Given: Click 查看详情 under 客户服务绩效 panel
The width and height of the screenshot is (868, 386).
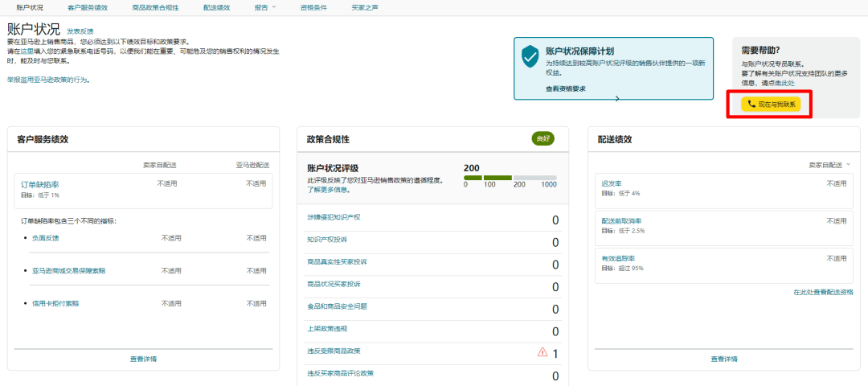Looking at the screenshot, I should (143, 359).
